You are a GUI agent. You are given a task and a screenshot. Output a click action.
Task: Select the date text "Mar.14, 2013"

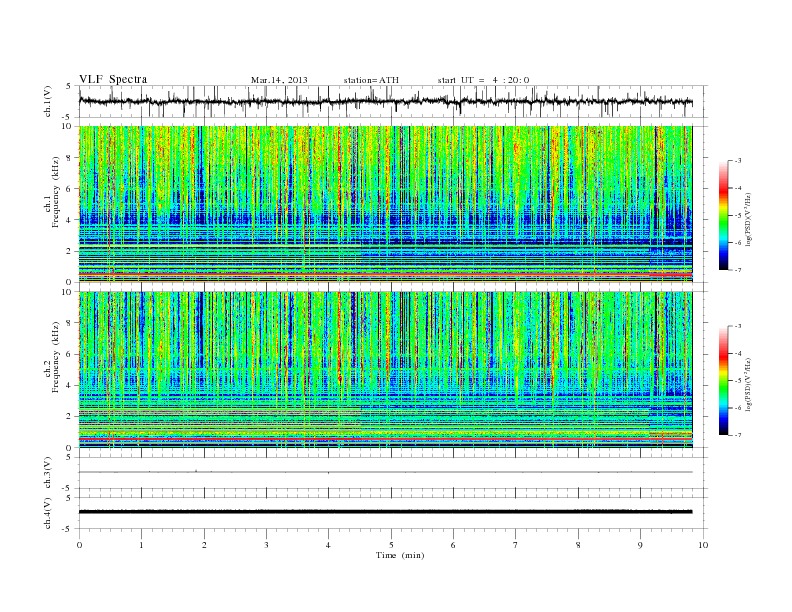(x=279, y=80)
